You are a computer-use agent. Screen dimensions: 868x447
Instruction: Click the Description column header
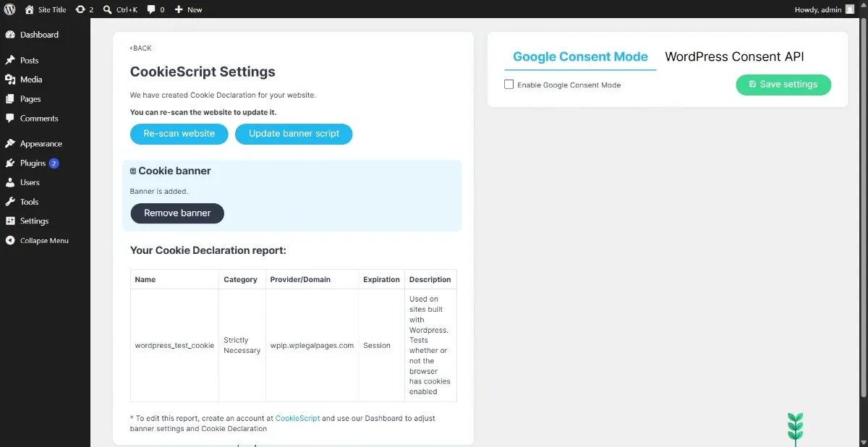(x=430, y=280)
